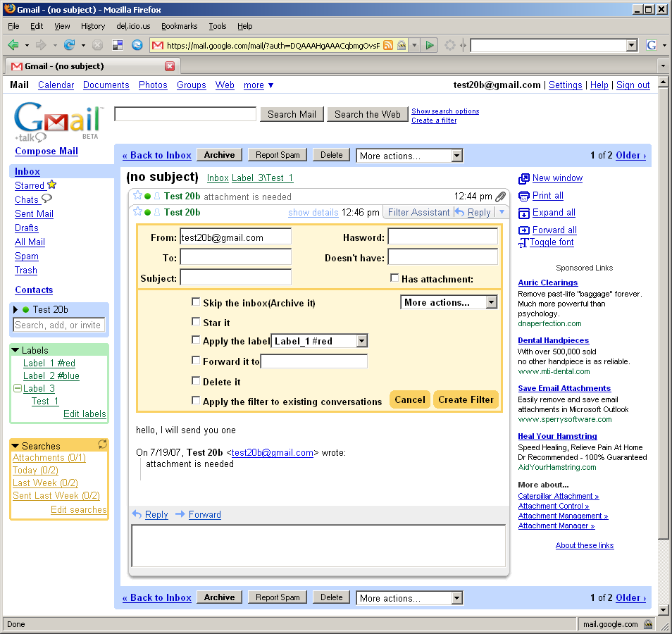Click the Gmail logo
Screen dimensions: 672x634
(58, 121)
